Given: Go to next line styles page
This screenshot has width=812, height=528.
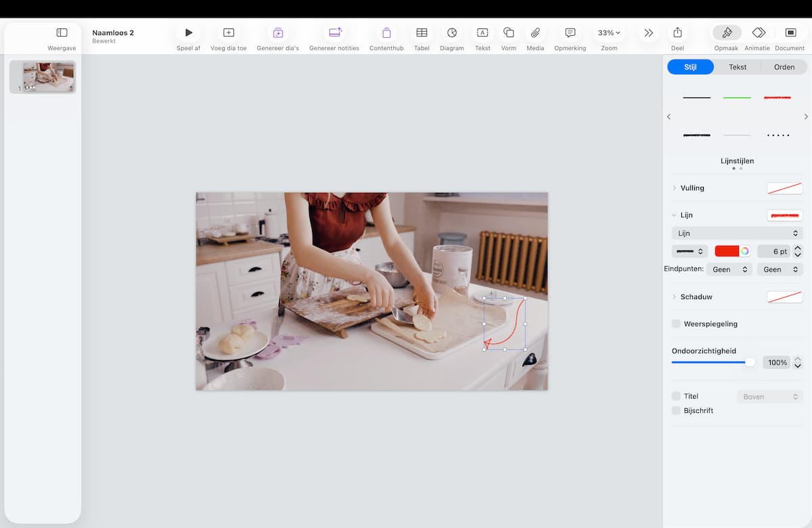Looking at the screenshot, I should click(805, 116).
